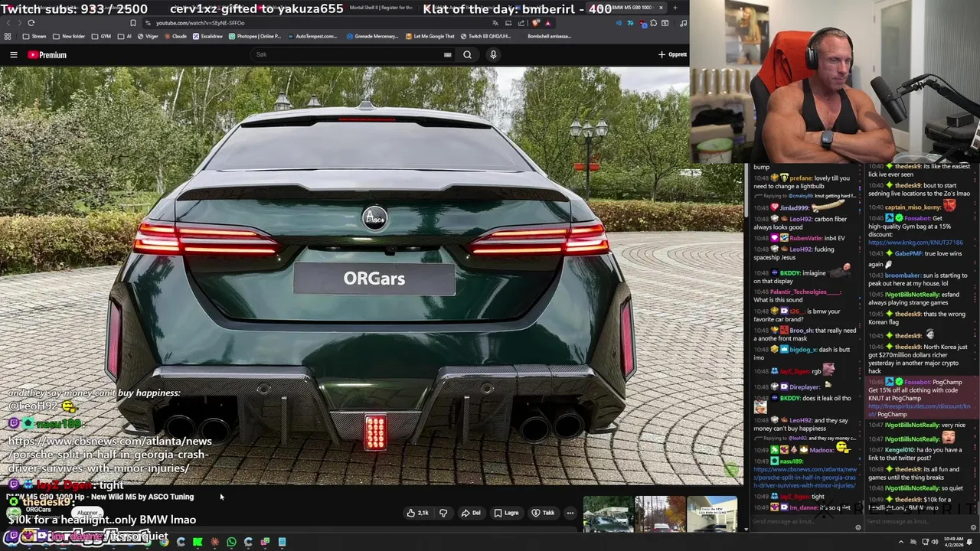The height and width of the screenshot is (551, 980).
Task: Open the browser extensions puzzle icon
Action: (x=653, y=23)
